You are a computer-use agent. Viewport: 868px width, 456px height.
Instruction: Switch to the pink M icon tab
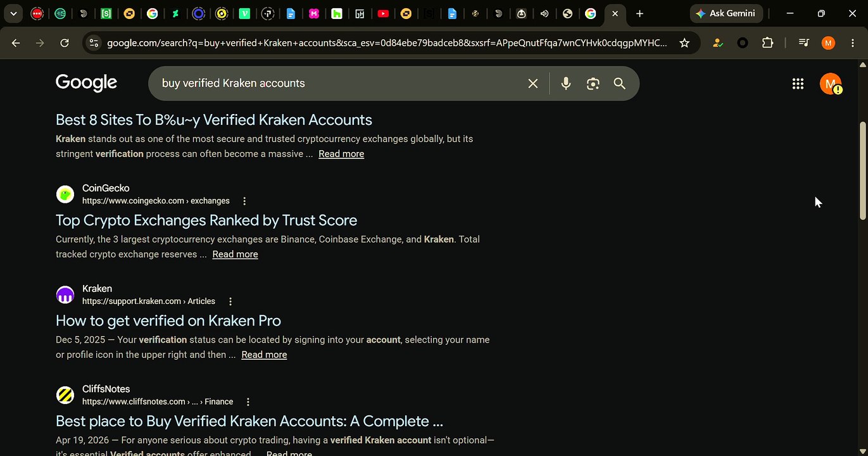pos(314,13)
